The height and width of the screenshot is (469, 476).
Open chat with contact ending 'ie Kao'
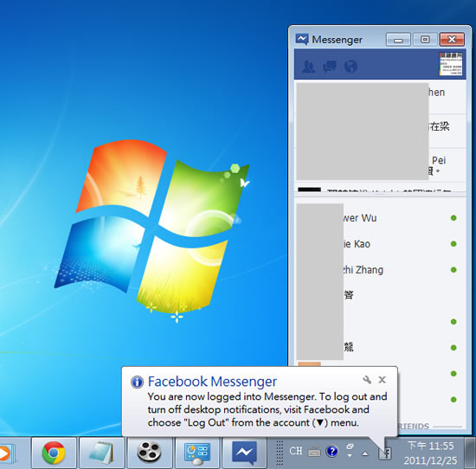pyautogui.click(x=380, y=244)
